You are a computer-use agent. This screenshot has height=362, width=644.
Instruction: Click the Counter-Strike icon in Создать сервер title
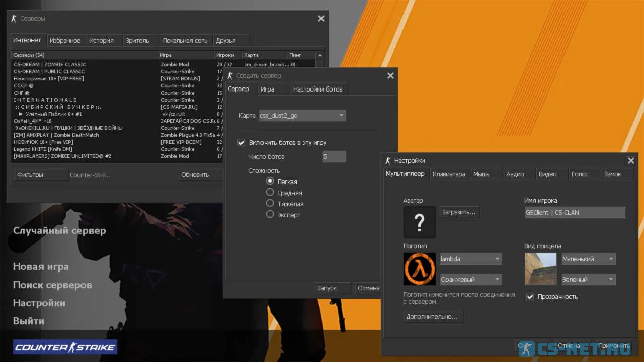[x=230, y=76]
